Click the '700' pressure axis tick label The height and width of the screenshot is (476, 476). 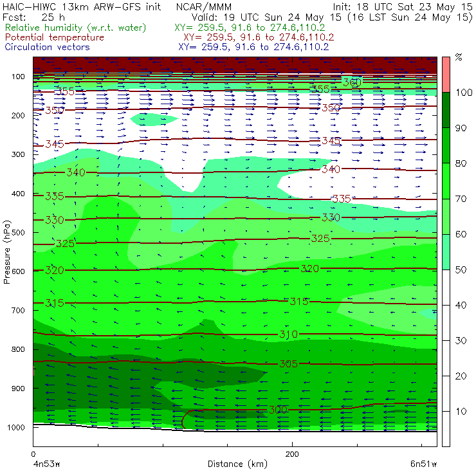click(19, 311)
